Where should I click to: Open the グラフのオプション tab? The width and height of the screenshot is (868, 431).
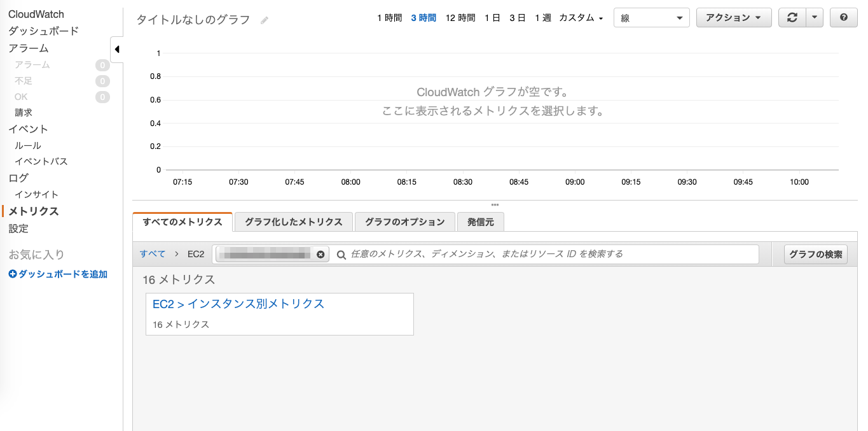pos(405,222)
